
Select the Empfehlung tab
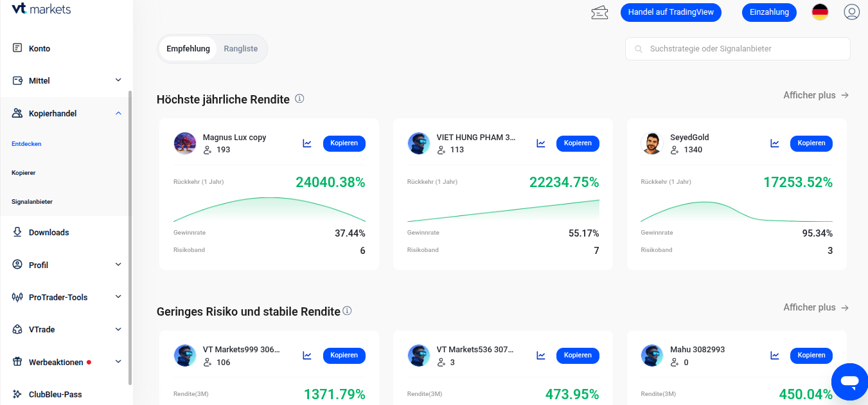pyautogui.click(x=188, y=49)
